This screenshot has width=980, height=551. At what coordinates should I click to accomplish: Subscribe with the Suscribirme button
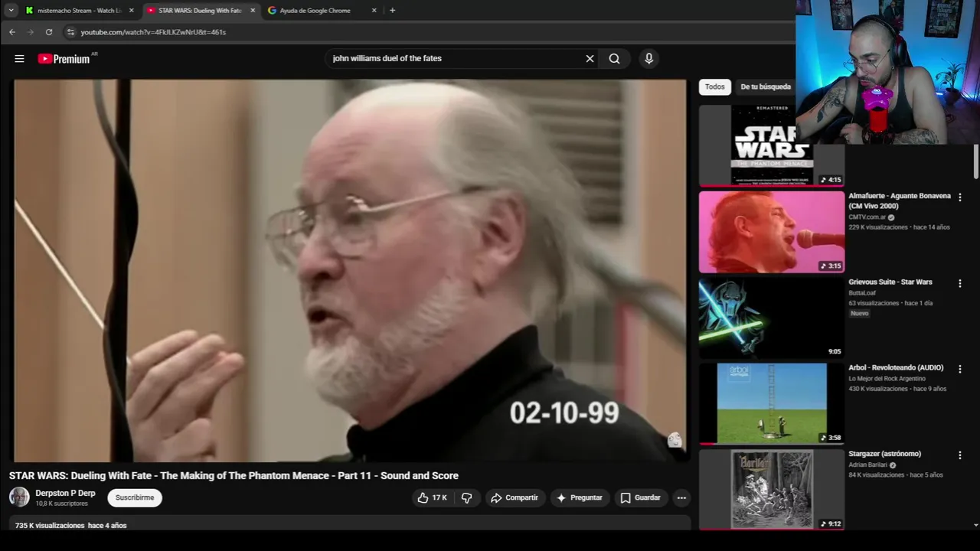point(135,497)
